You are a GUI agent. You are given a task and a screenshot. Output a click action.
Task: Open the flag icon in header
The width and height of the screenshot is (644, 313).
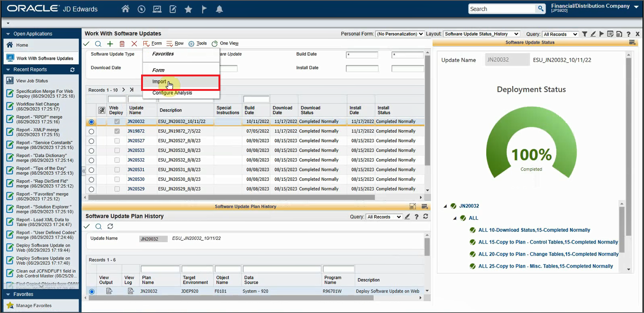204,9
